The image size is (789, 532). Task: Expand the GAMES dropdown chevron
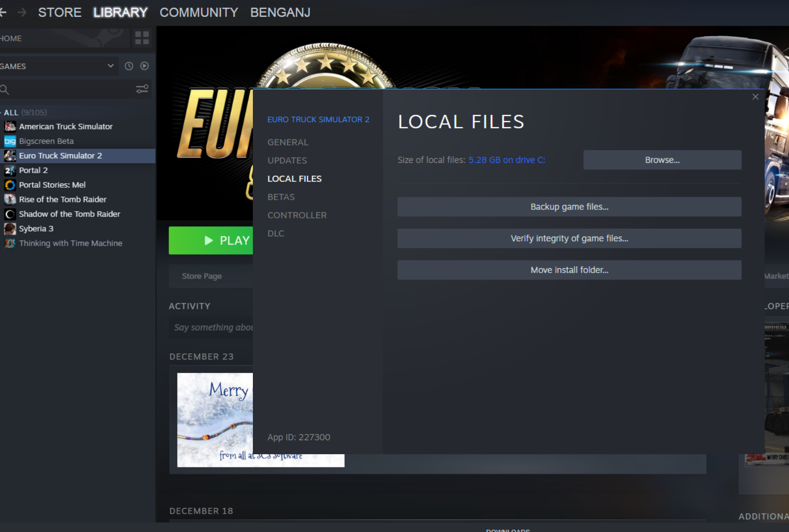[110, 66]
